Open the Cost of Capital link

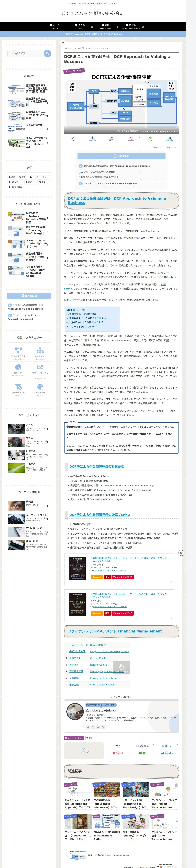tap(99, 658)
